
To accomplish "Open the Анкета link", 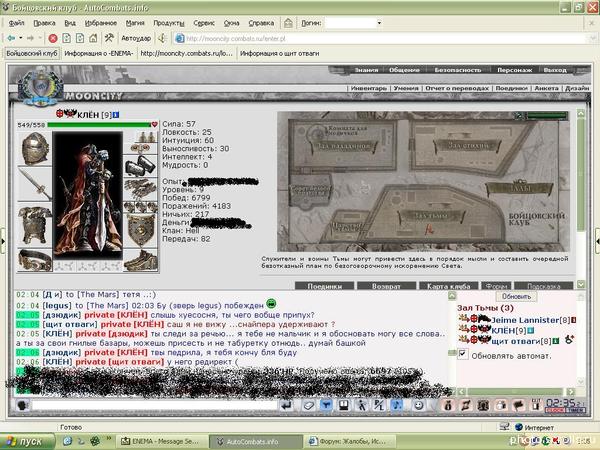I will click(x=546, y=88).
